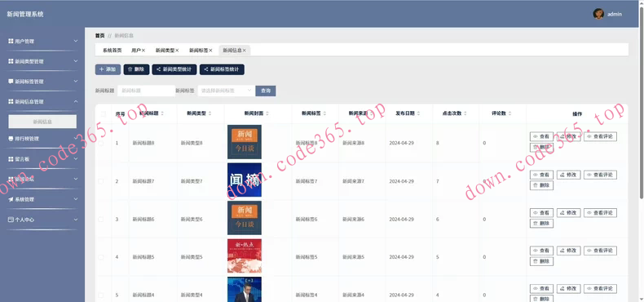This screenshot has width=644, height=302.
Task: Tick the select-all checkbox in table header
Action: point(103,113)
